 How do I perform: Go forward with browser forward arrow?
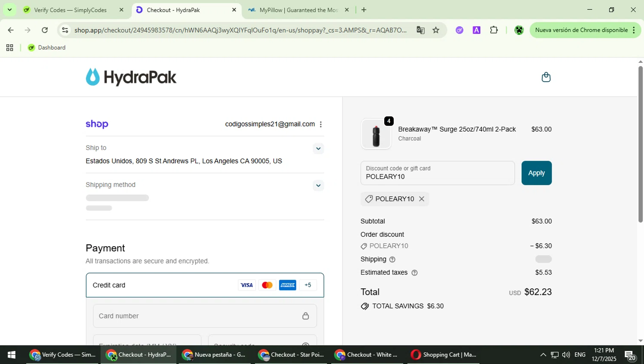[x=27, y=30]
